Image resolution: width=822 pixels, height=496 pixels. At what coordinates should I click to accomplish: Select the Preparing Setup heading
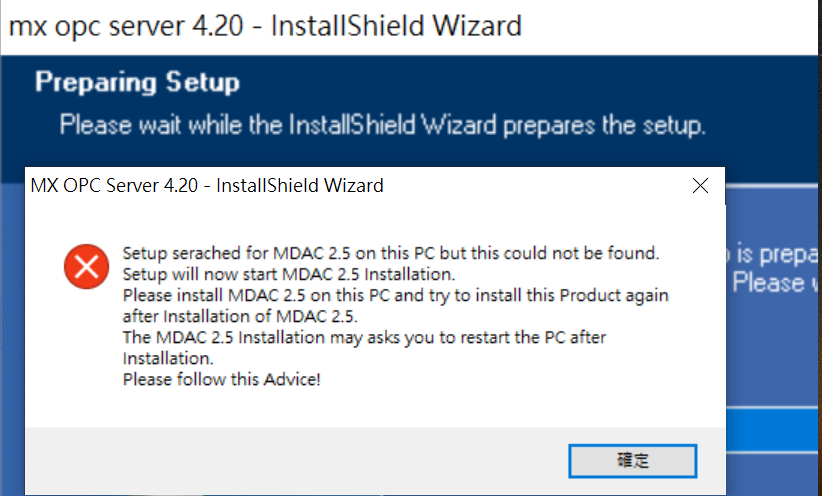138,82
